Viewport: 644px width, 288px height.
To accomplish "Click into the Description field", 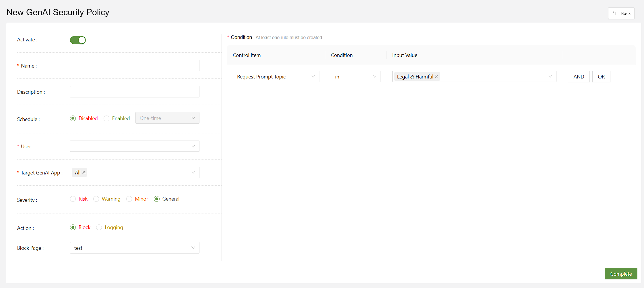I will pyautogui.click(x=134, y=92).
